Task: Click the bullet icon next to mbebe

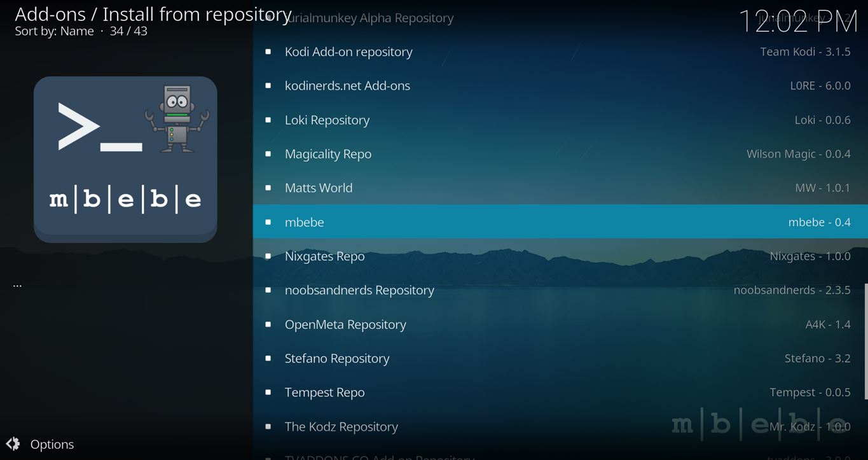Action: (268, 222)
